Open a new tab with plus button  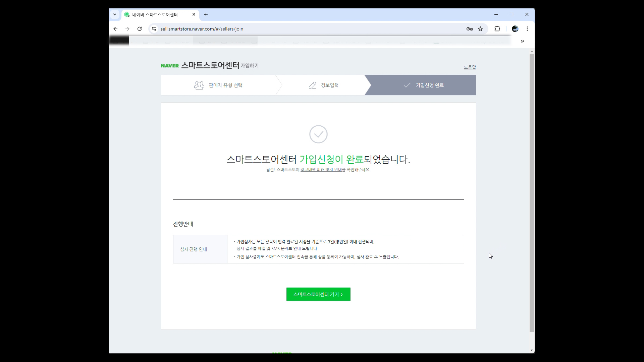[206, 14]
